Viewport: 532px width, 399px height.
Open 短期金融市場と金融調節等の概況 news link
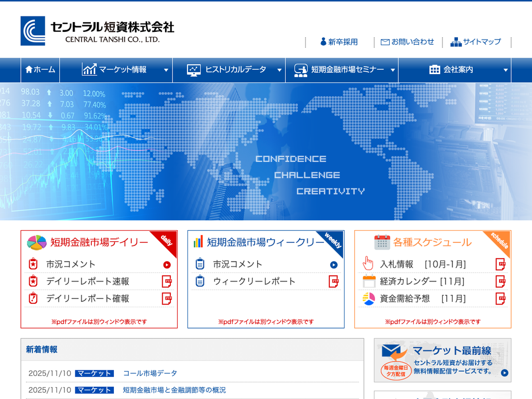coord(174,390)
